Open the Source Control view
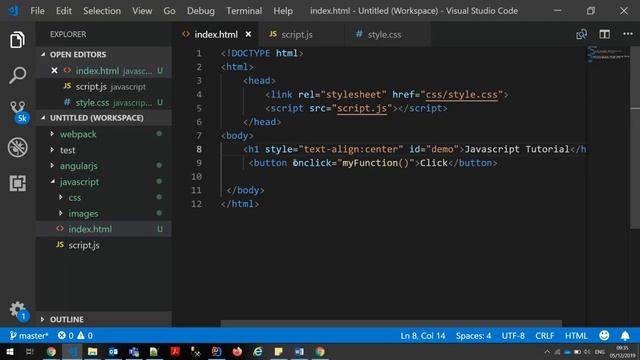Viewport: 640px width, 360px height. pos(18,111)
